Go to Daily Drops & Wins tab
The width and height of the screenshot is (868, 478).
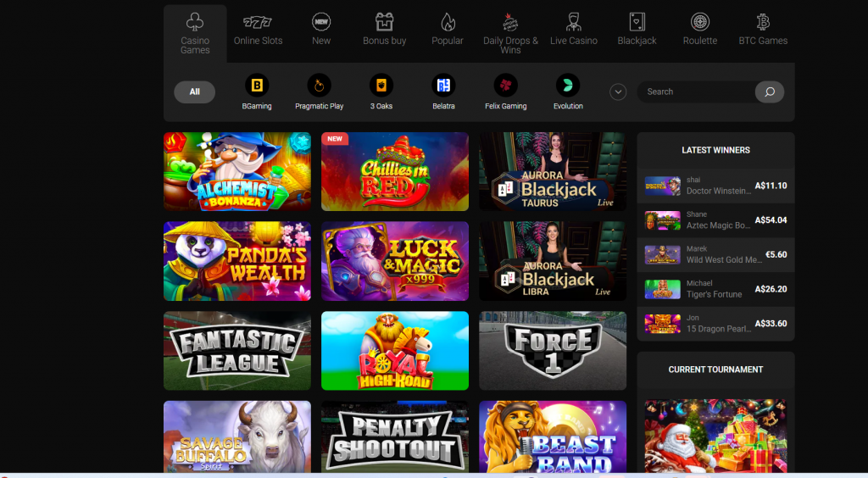click(510, 34)
